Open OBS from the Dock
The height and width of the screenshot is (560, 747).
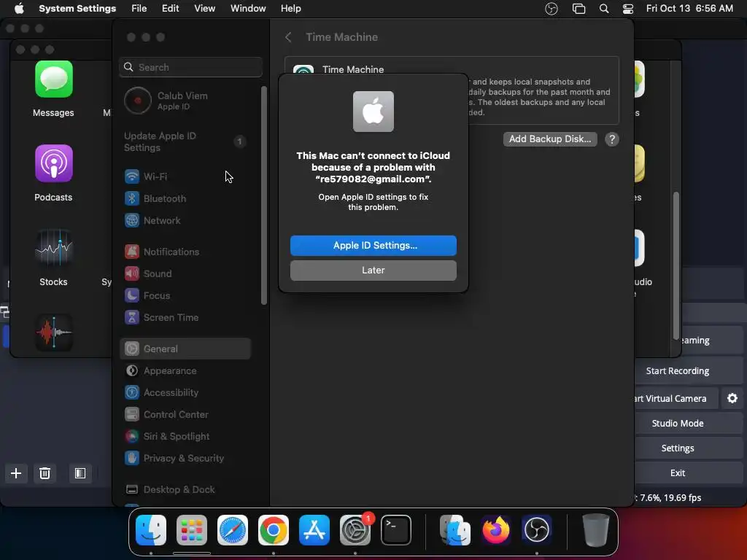coord(536,530)
